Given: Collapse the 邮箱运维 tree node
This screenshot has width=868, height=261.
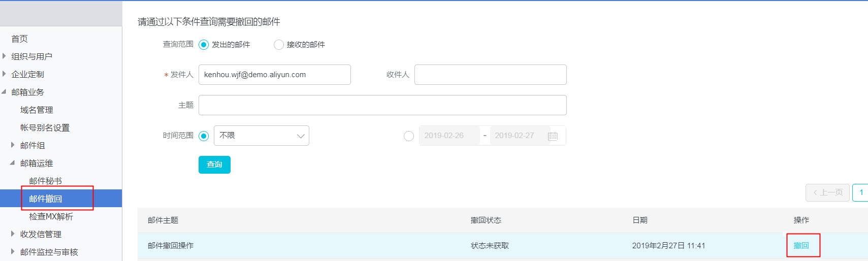Looking at the screenshot, I should click(13, 163).
